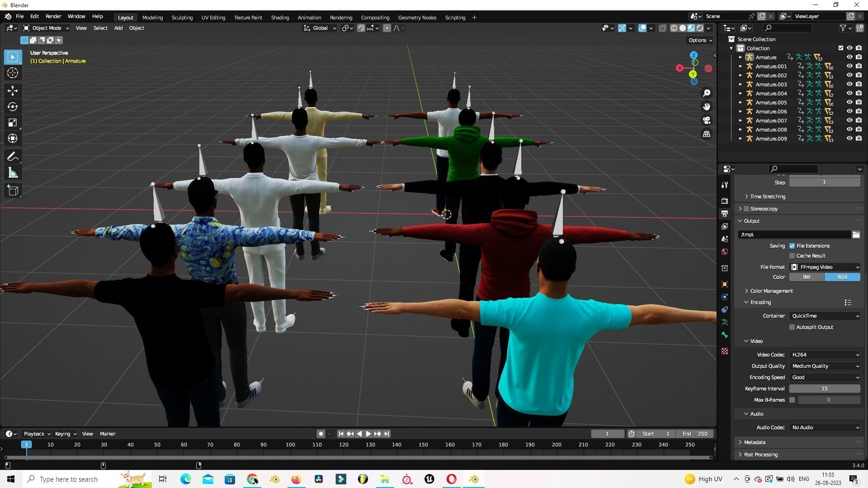Screen dimensions: 868x488
Task: Open the File Format dropdown
Action: click(825, 267)
